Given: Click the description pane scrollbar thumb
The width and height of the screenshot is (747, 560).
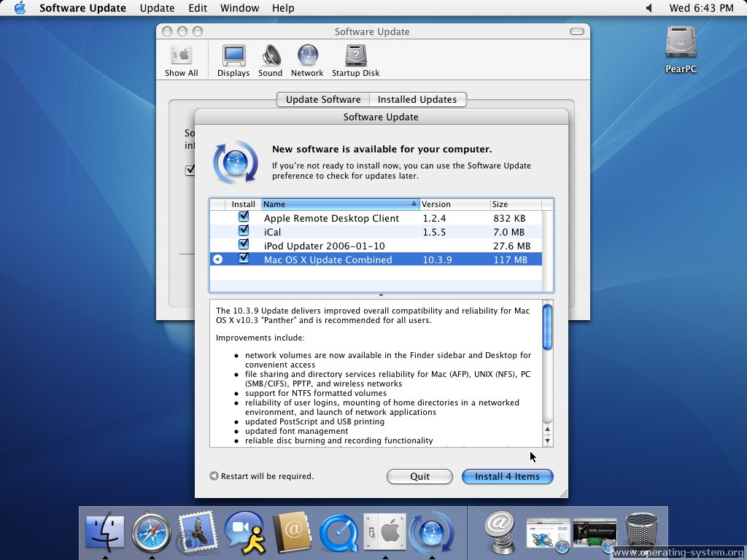Looking at the screenshot, I should [547, 327].
